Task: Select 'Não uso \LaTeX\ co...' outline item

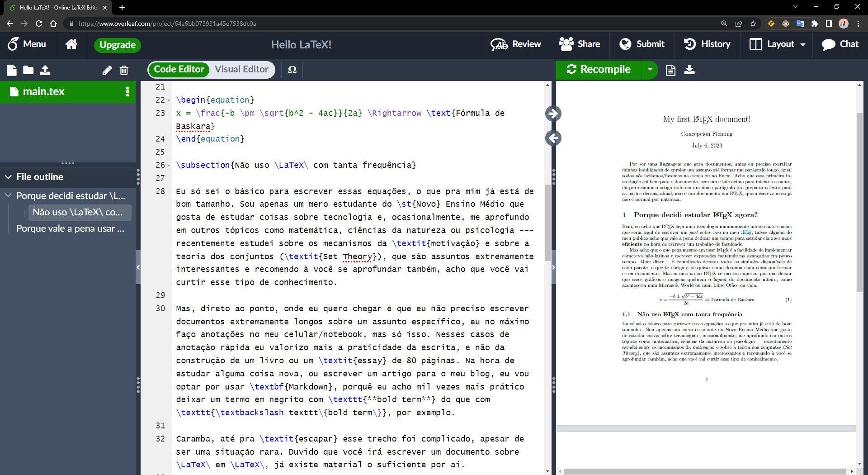Action: 80,212
